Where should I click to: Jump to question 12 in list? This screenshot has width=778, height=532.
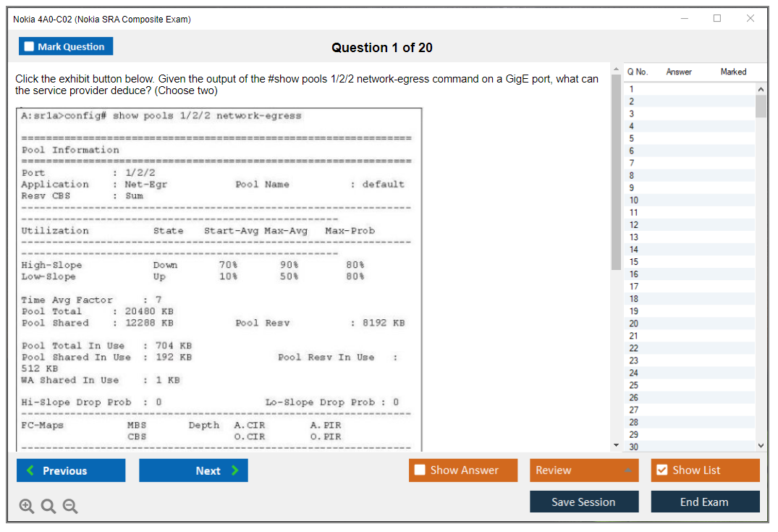click(633, 224)
